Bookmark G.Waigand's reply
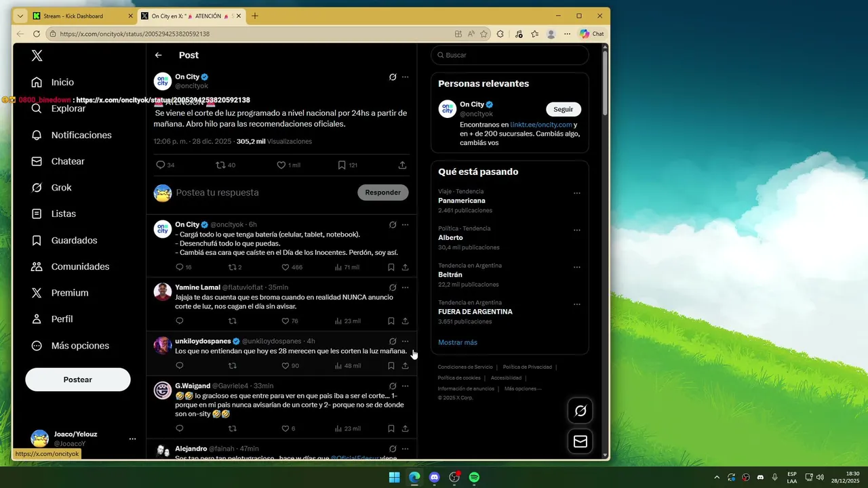Screen dimensions: 868x488 (x=391, y=428)
